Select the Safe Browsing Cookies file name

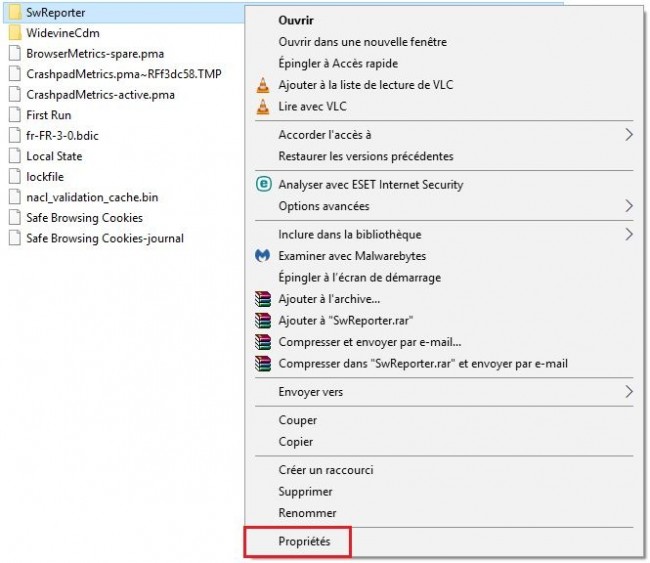click(x=85, y=218)
